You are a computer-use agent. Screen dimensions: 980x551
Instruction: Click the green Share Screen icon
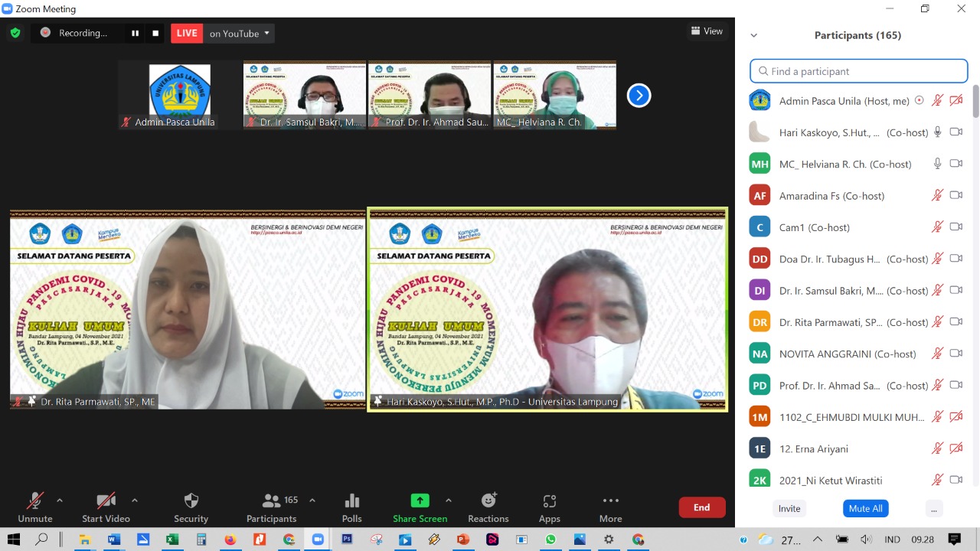click(420, 500)
